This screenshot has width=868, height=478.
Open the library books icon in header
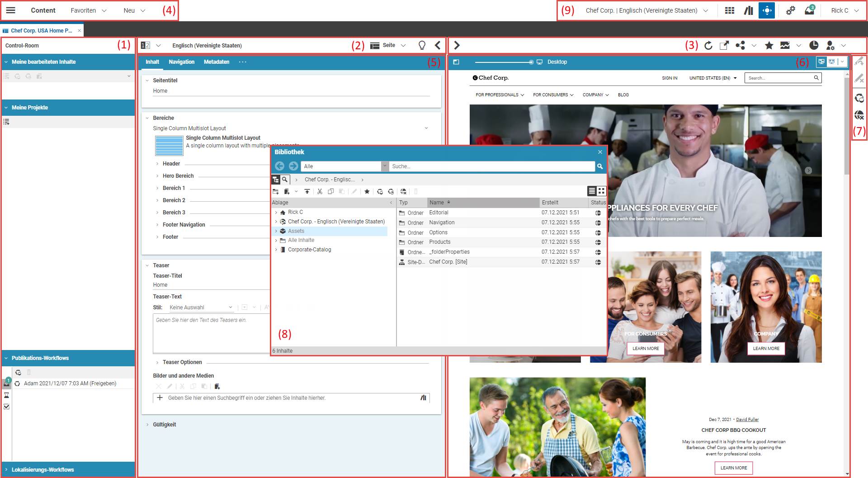[x=749, y=10]
